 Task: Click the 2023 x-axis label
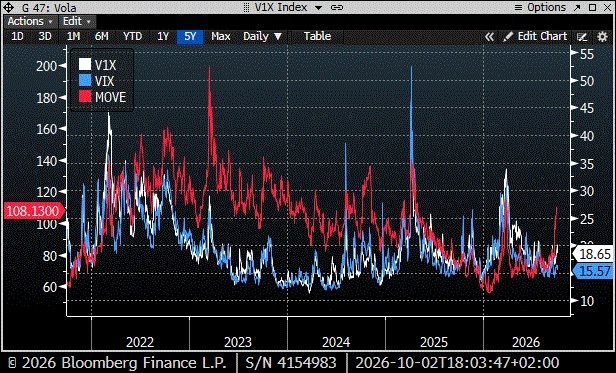(238, 342)
